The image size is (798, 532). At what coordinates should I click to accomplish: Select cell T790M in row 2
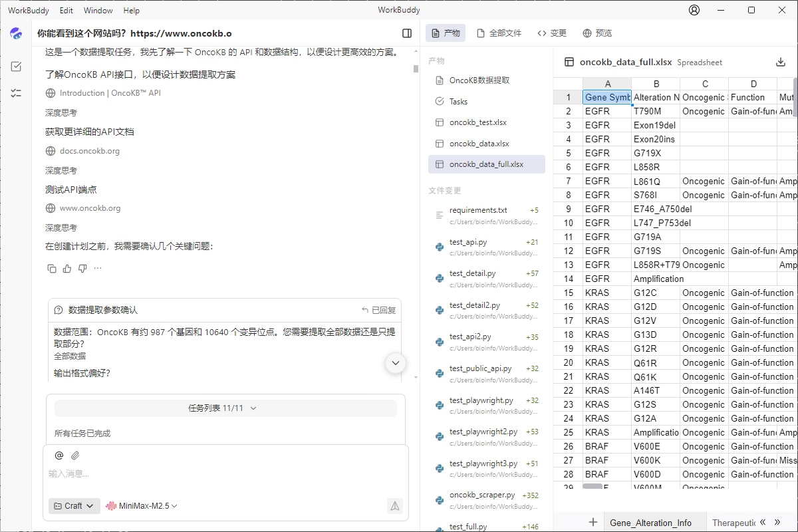tap(656, 111)
